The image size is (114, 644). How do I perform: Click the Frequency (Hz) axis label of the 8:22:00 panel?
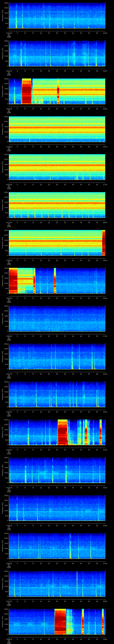(x=3, y=16)
